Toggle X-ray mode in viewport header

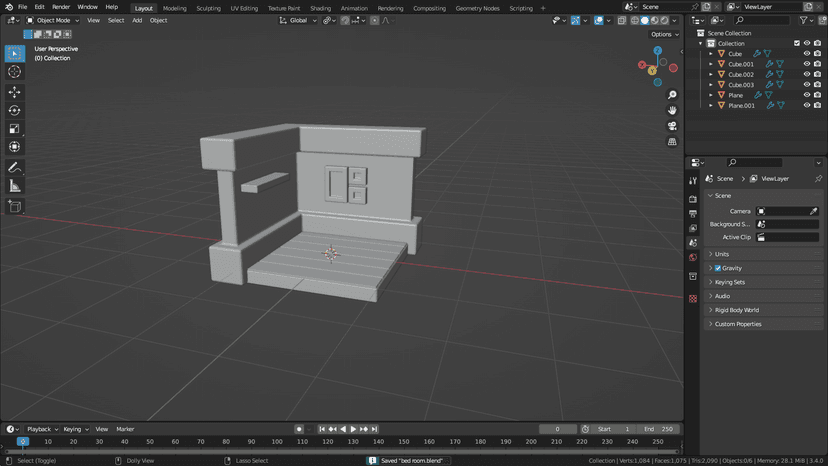(622, 21)
